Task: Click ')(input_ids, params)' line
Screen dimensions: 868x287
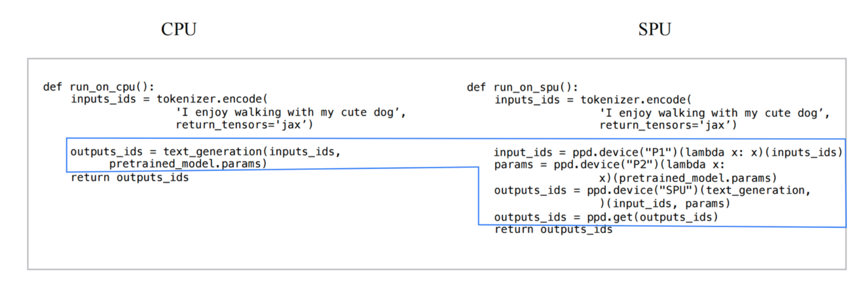Action: pos(664,204)
